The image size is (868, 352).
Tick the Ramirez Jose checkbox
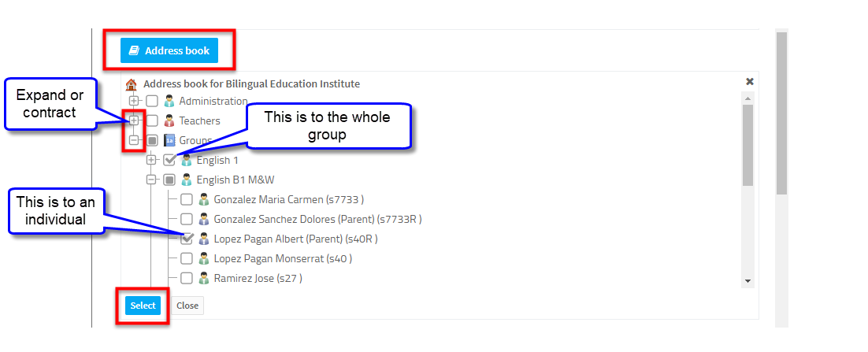(x=187, y=279)
